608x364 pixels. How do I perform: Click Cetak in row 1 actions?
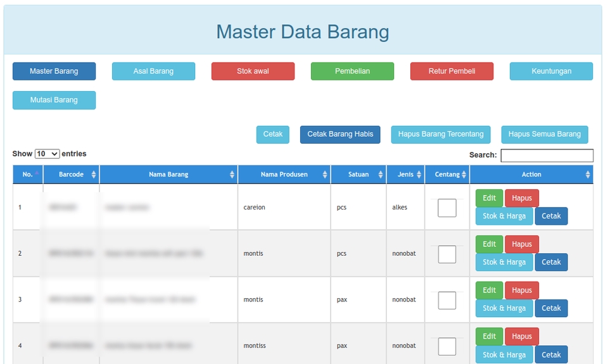[551, 217]
